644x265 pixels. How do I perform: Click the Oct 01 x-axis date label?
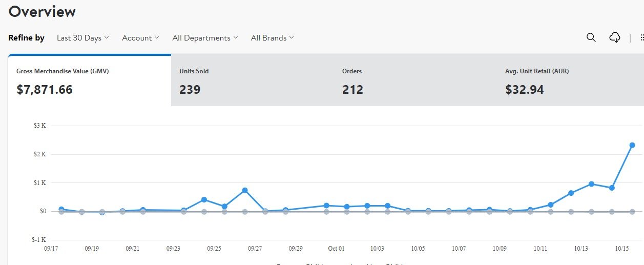[336, 249]
